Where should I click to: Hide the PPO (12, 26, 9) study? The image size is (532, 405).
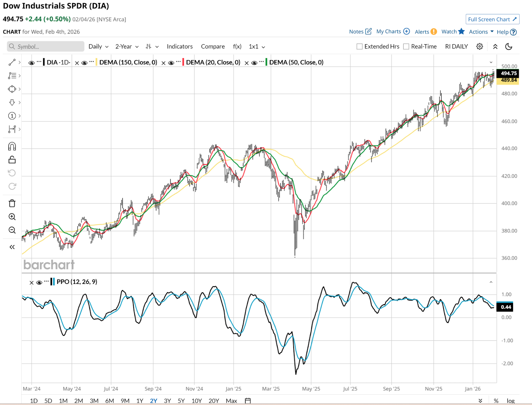click(x=39, y=283)
